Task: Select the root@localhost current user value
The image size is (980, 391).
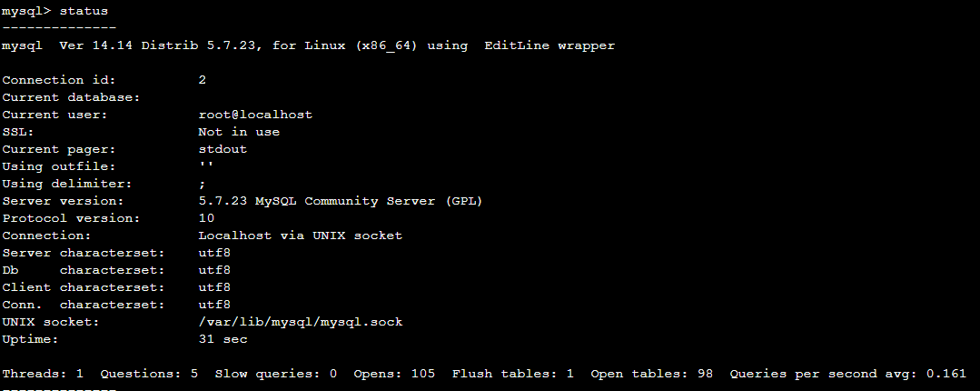Action: click(255, 115)
